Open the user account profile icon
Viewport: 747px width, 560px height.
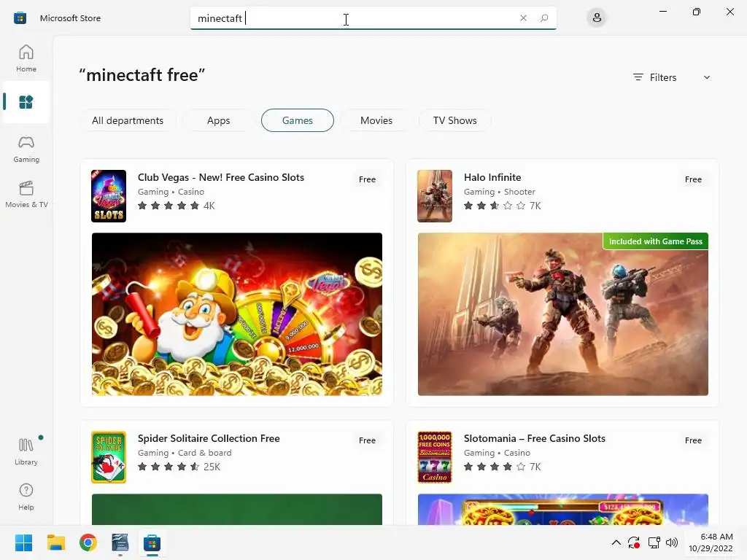[x=597, y=18]
